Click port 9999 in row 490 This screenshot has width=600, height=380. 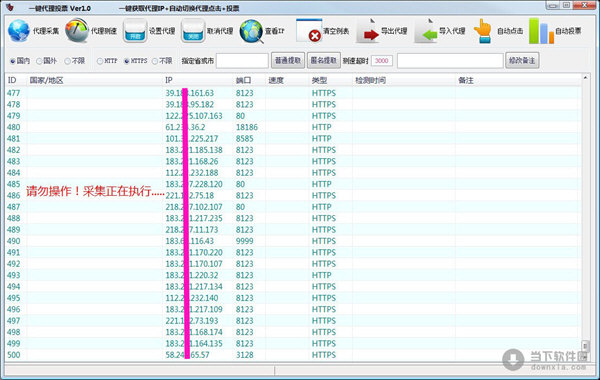click(245, 241)
